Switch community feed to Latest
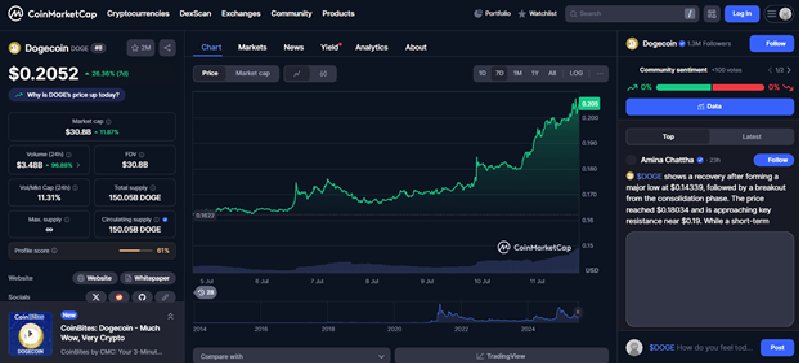The image size is (799, 363). click(752, 137)
